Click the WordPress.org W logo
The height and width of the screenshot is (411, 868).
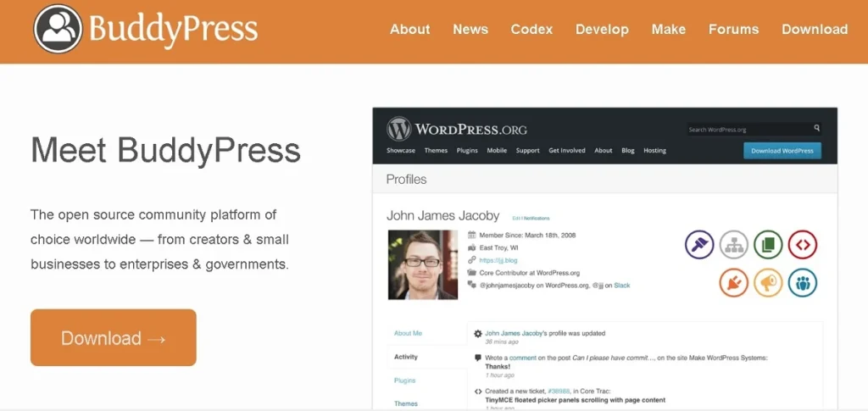point(398,129)
